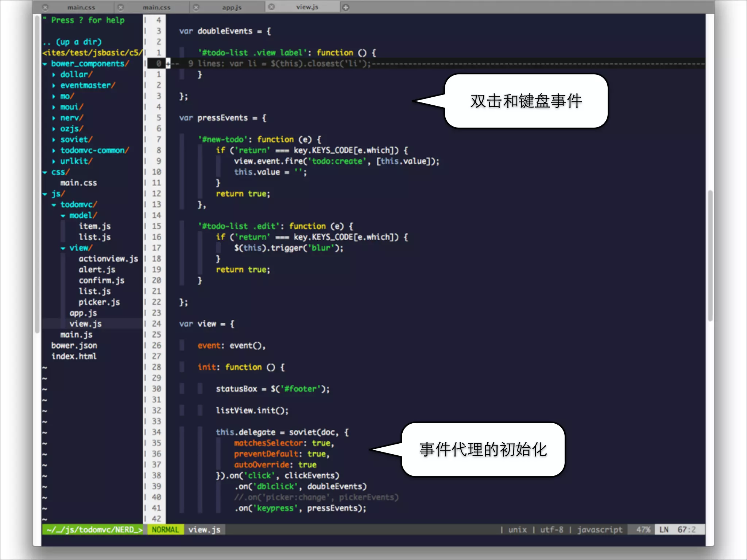Screen dimensions: 747x560
Task: Expand the nerv/ folder arrow
Action: 54,118
